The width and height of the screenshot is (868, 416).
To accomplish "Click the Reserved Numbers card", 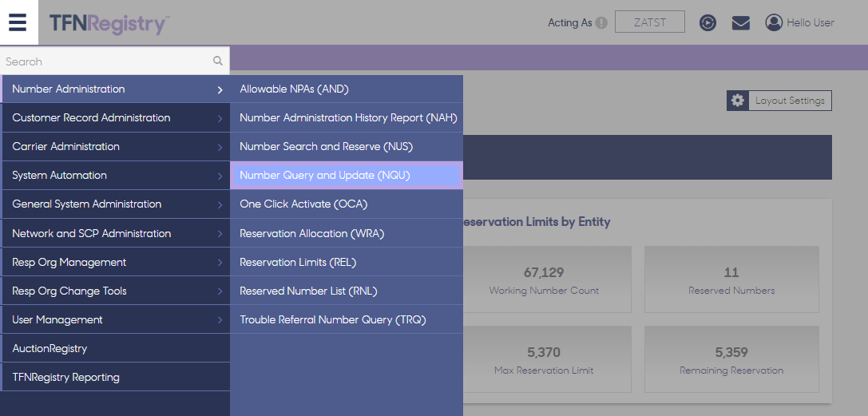I will pos(731,280).
